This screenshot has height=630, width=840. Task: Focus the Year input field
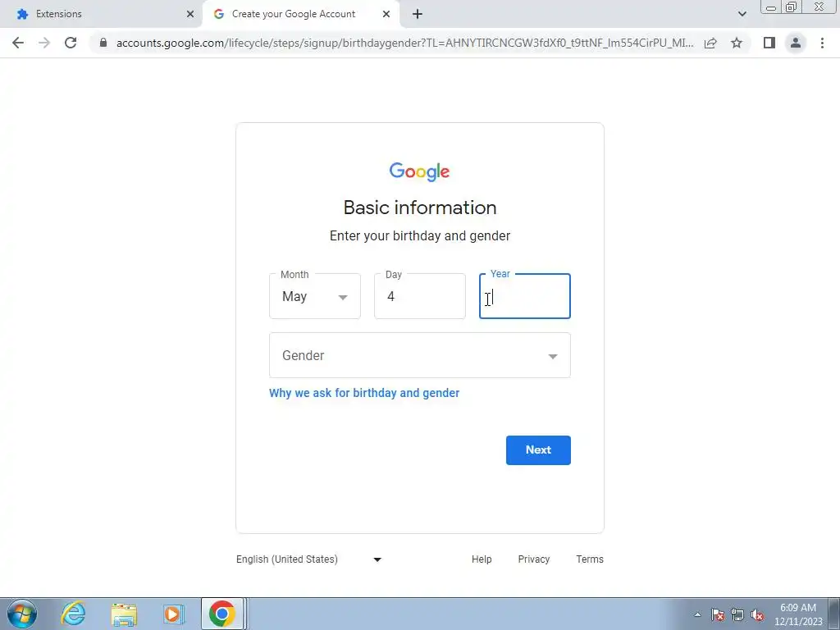pyautogui.click(x=525, y=296)
